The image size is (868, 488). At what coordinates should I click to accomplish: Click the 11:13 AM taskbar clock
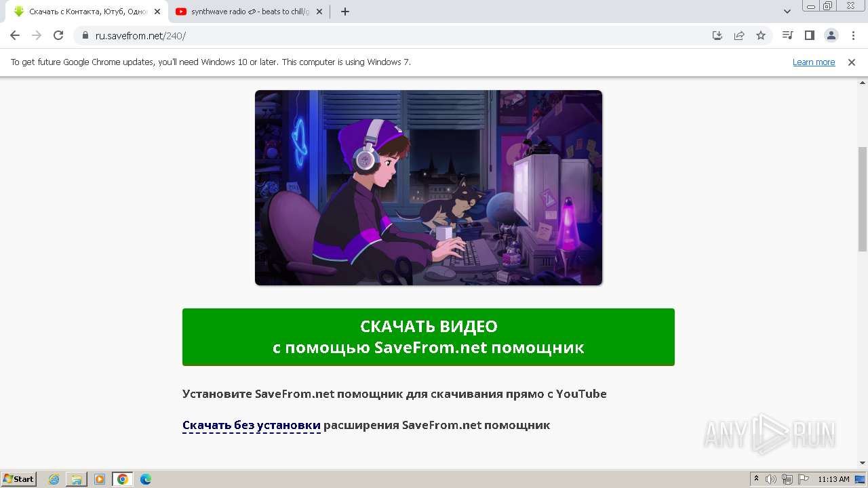[833, 479]
